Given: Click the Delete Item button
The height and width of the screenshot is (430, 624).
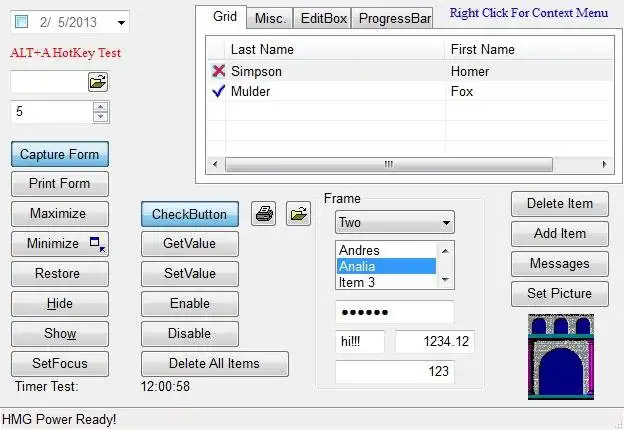Looking at the screenshot, I should point(560,204).
